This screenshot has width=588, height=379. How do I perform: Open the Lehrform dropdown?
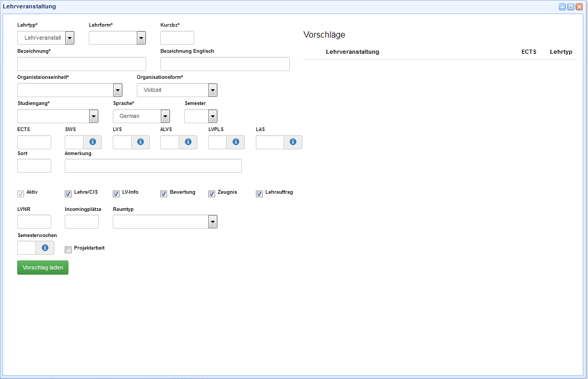(141, 38)
